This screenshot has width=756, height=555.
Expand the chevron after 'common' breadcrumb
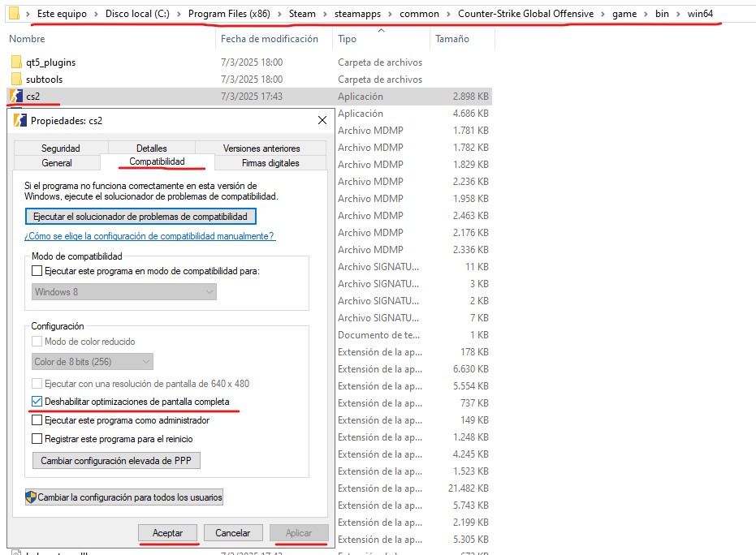coord(448,14)
